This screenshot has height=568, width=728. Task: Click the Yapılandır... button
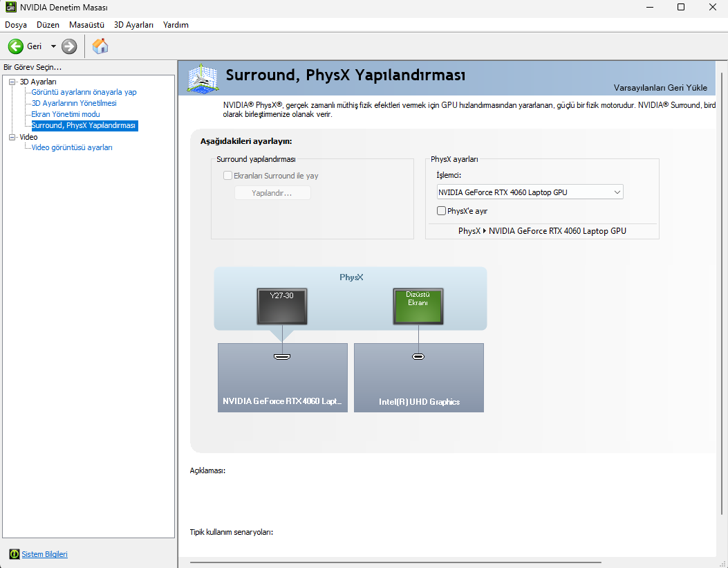point(272,193)
